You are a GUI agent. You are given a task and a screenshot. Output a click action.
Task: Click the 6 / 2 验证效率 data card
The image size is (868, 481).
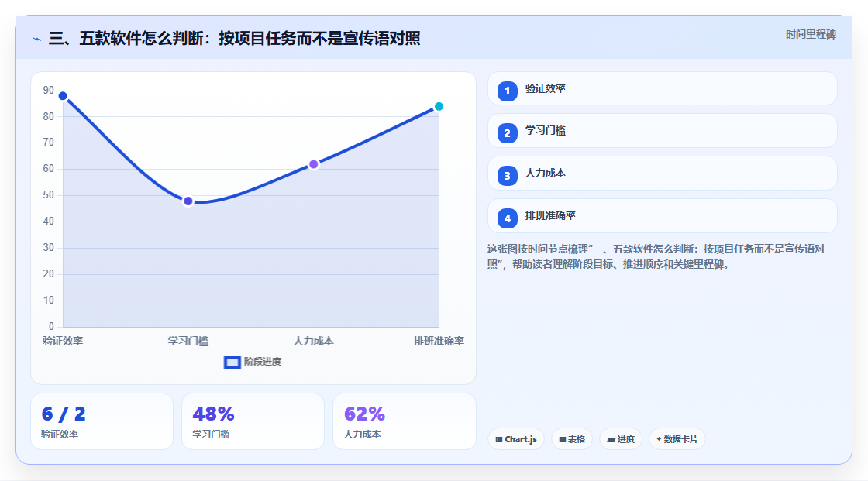point(102,422)
